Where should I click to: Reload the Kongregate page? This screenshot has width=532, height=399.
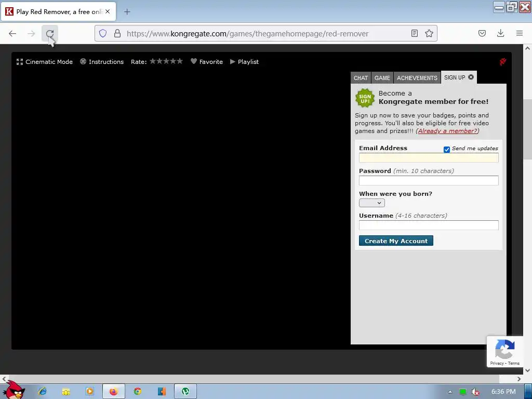(x=50, y=33)
